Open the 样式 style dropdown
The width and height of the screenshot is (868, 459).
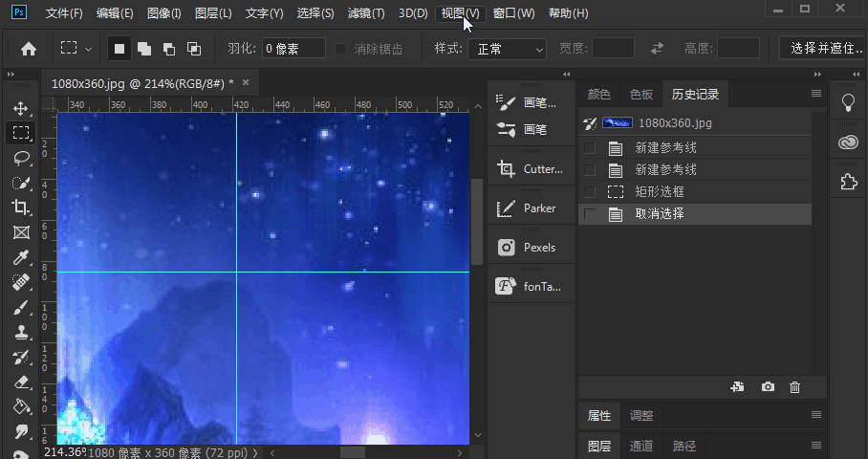point(507,50)
